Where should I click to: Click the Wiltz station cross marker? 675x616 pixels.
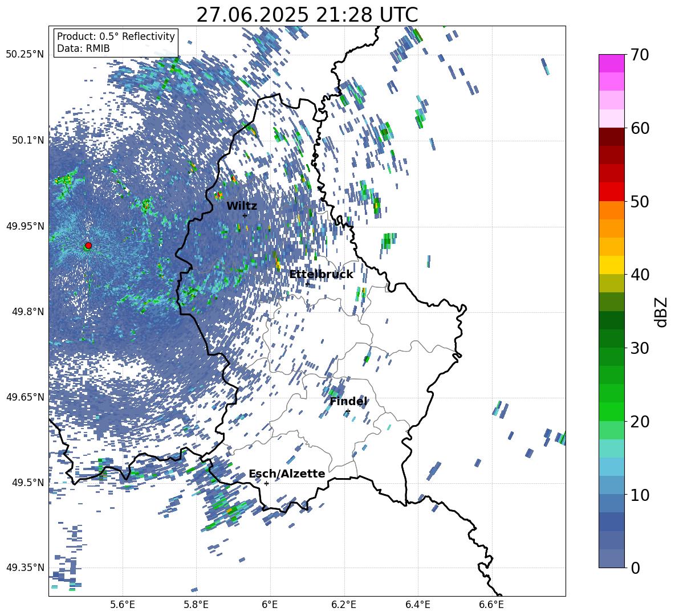(x=245, y=215)
